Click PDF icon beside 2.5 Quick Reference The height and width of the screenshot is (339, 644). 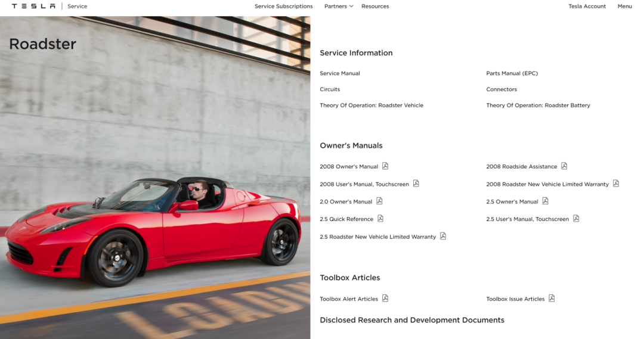(x=380, y=218)
